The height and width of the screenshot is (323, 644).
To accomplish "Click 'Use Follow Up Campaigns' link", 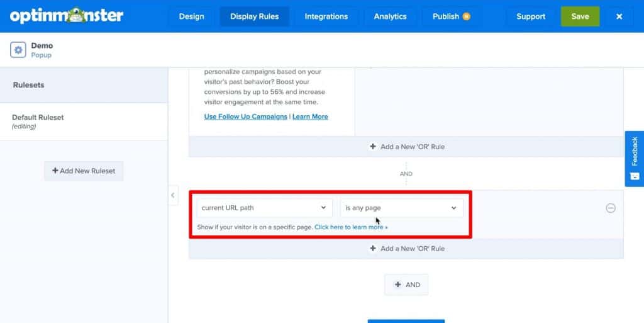I will point(246,116).
